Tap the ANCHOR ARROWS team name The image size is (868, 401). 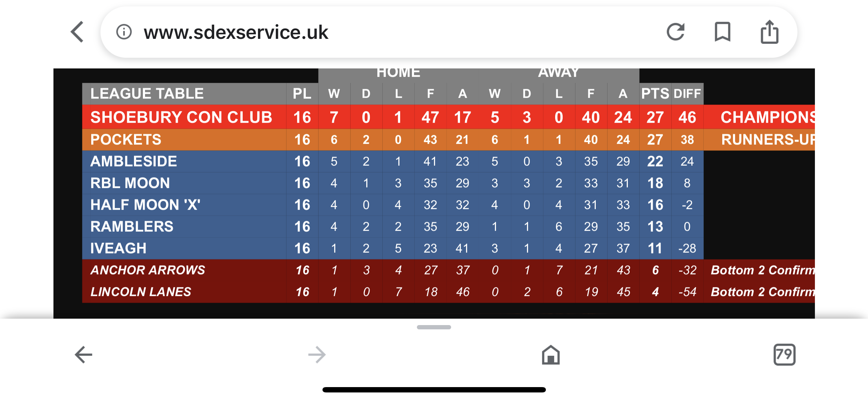148,270
